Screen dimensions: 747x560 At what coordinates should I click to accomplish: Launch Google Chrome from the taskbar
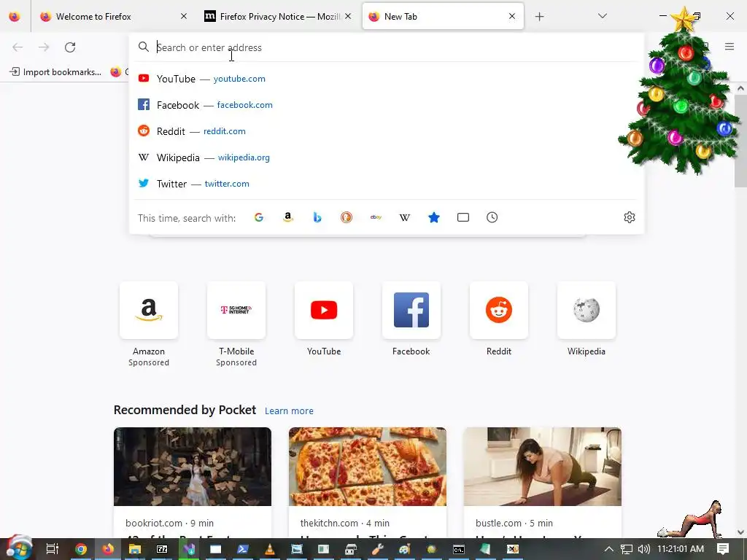[80, 549]
